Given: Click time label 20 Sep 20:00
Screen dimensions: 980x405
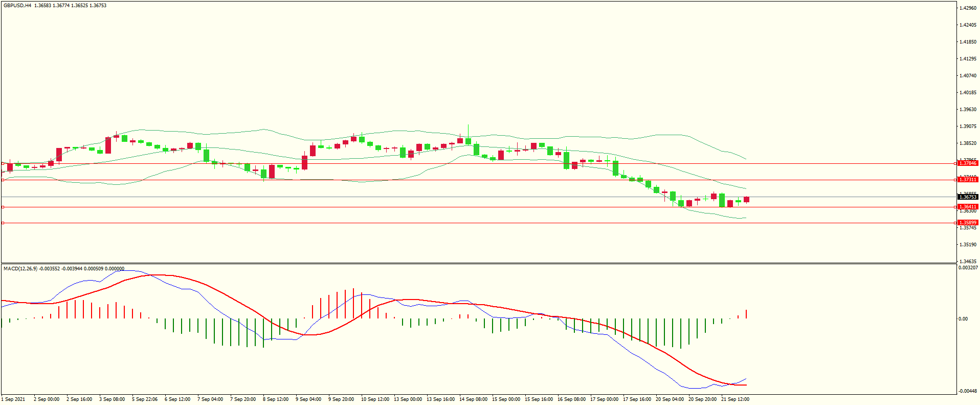Looking at the screenshot, I should pos(702,399).
